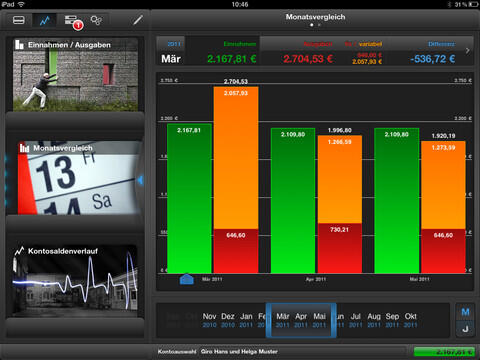Expand summary row with right chevron
The height and width of the screenshot is (360, 480).
click(x=468, y=51)
